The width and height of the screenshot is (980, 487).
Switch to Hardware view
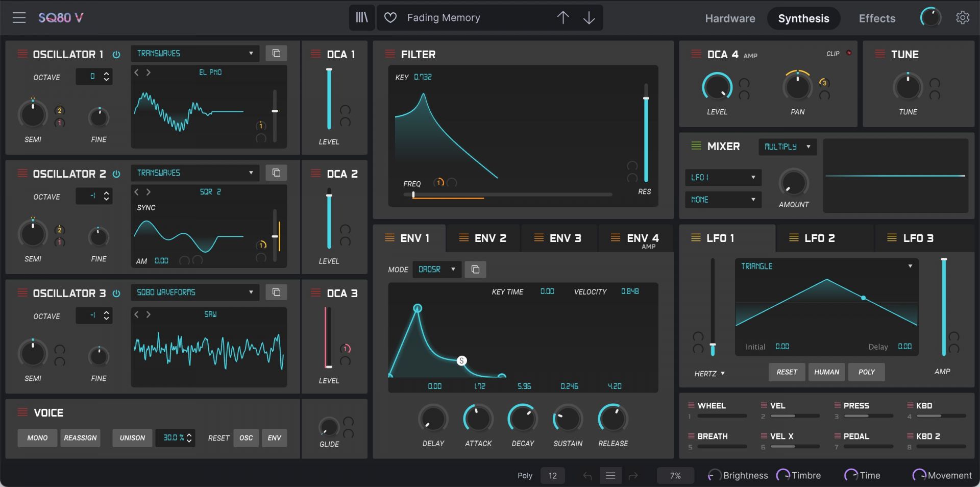[x=730, y=18]
